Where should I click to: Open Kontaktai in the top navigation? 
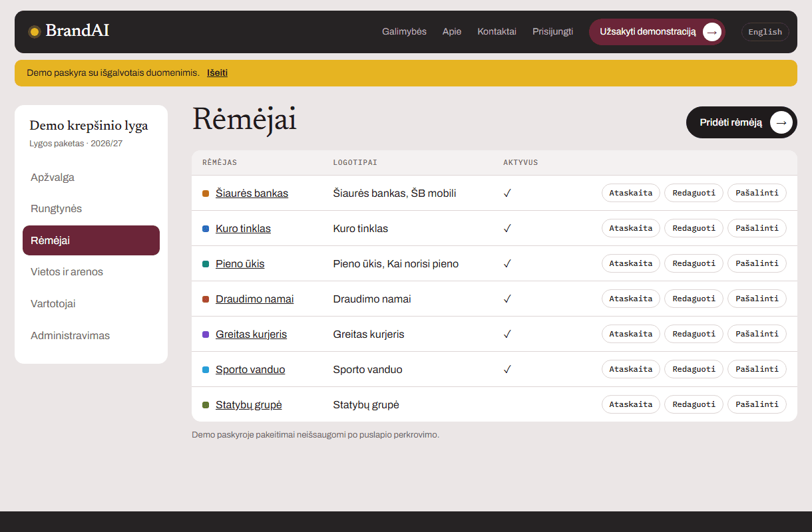(x=497, y=31)
